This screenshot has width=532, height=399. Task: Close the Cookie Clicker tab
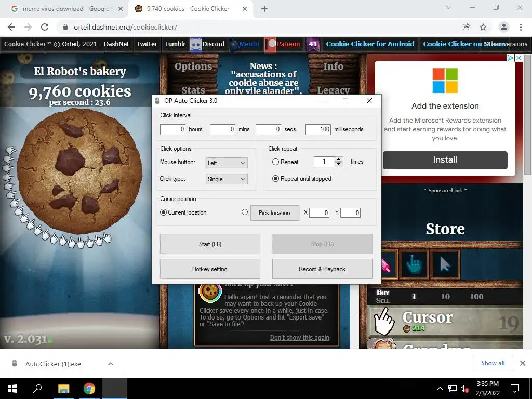(x=245, y=9)
